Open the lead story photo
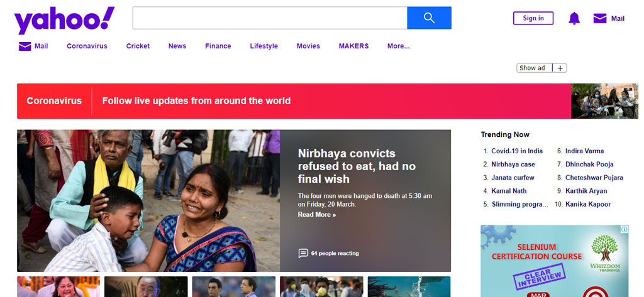644x297 pixels. point(148,200)
